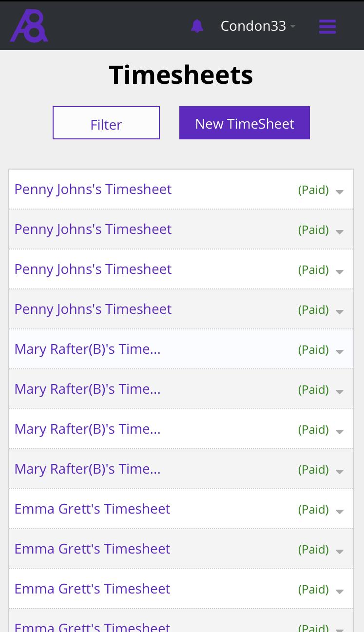Click Paid status on the first Emma Grett row
Viewport: 364px width, 632px height.
tap(313, 509)
